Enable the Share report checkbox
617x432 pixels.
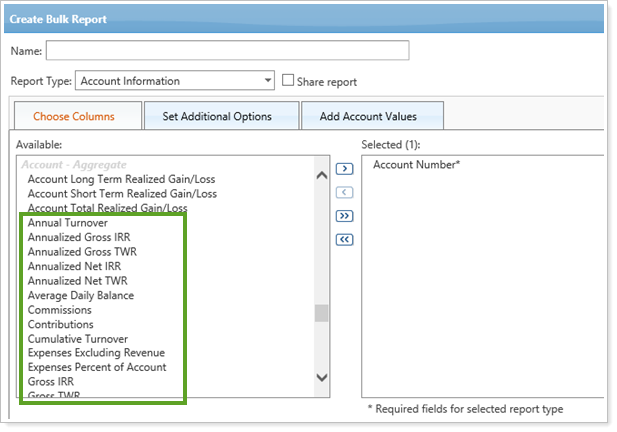[289, 81]
